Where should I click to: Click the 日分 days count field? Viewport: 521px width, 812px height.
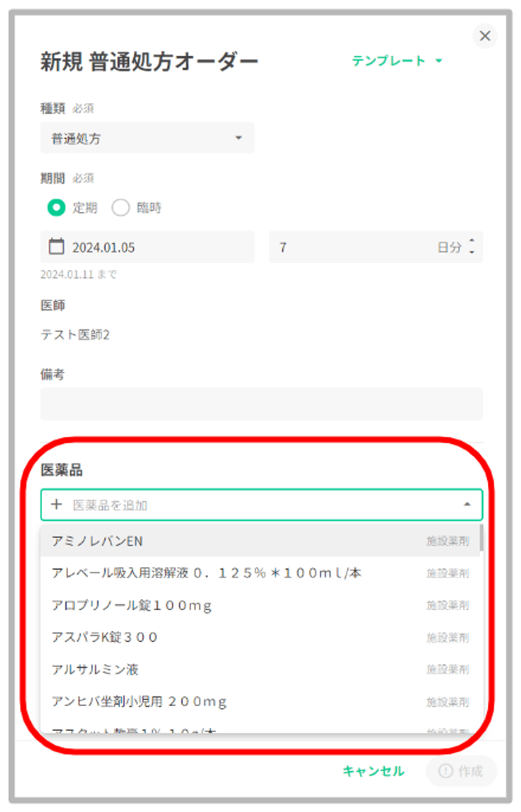tap(352, 247)
